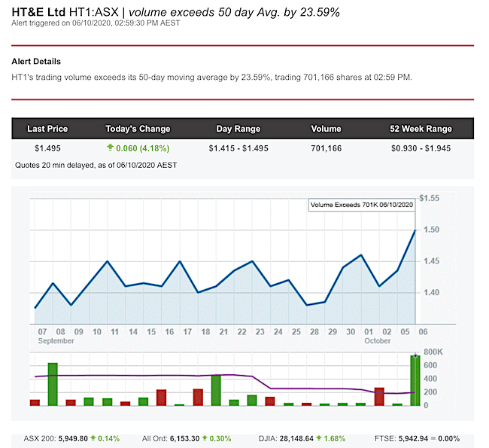Click the tall green volume bar for 08 September
Screen dimensions: 489x448
click(53, 384)
